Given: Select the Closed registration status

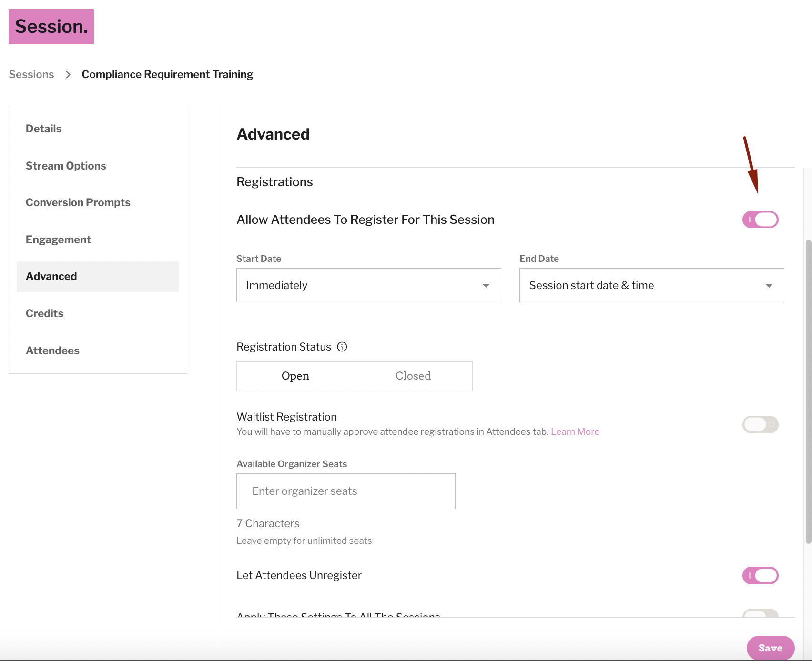Looking at the screenshot, I should [413, 376].
